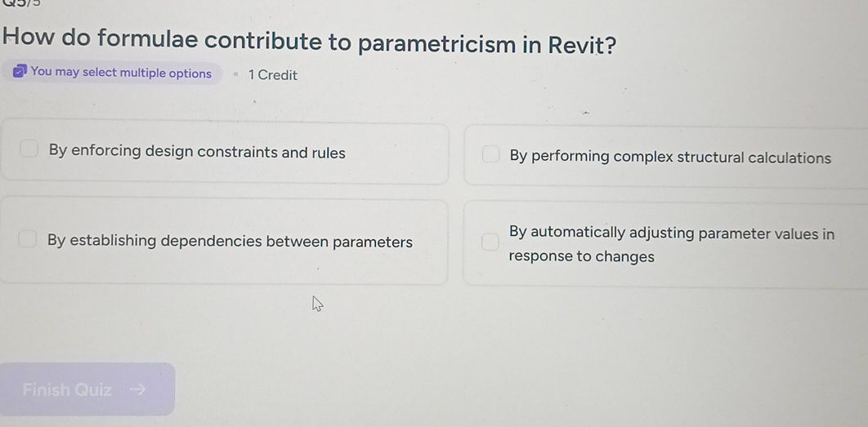
Task: Click the checkmark icon in the multiple options badge
Action: click(20, 73)
